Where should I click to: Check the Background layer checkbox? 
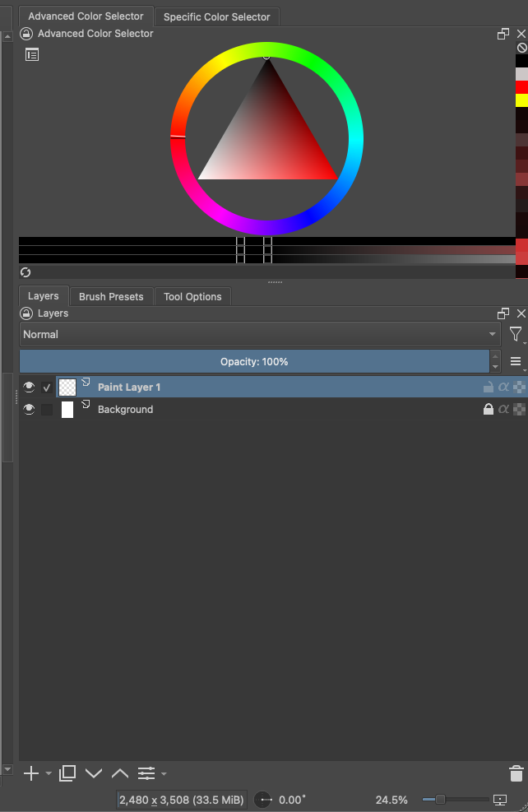47,410
